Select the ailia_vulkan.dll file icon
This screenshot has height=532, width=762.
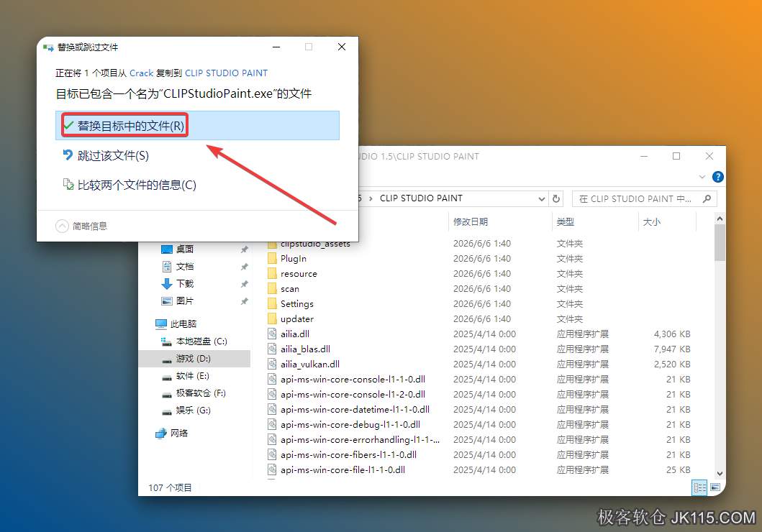[x=272, y=364]
